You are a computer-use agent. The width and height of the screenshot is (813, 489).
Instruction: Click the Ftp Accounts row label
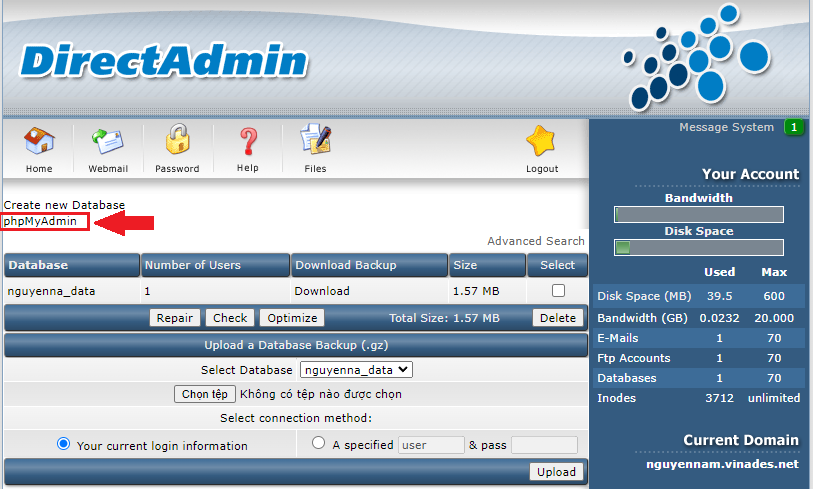coord(634,358)
